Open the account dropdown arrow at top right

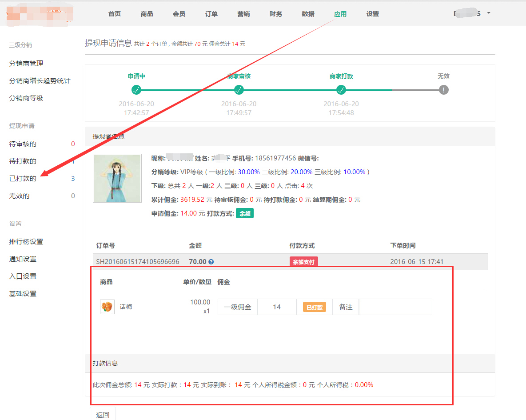pos(489,13)
